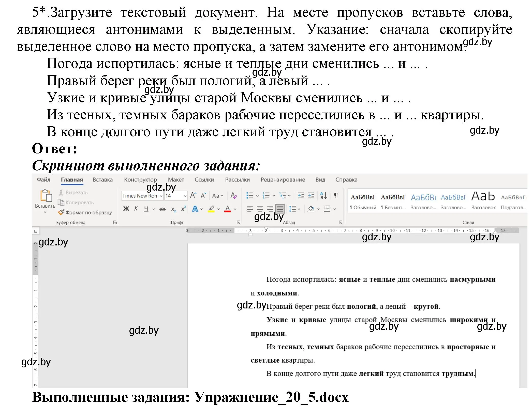Apply superscript formatting x²
Screen dimensions: 531x420
tap(183, 209)
